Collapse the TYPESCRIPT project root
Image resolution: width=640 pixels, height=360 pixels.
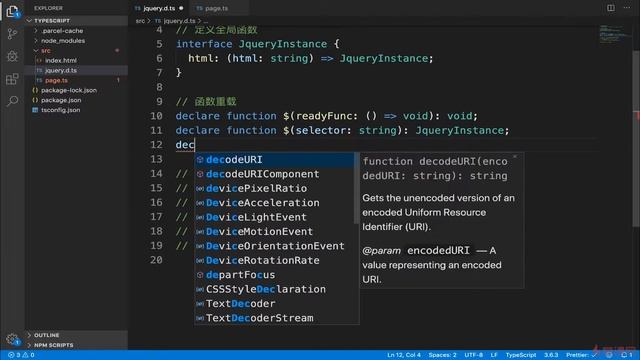click(x=51, y=20)
